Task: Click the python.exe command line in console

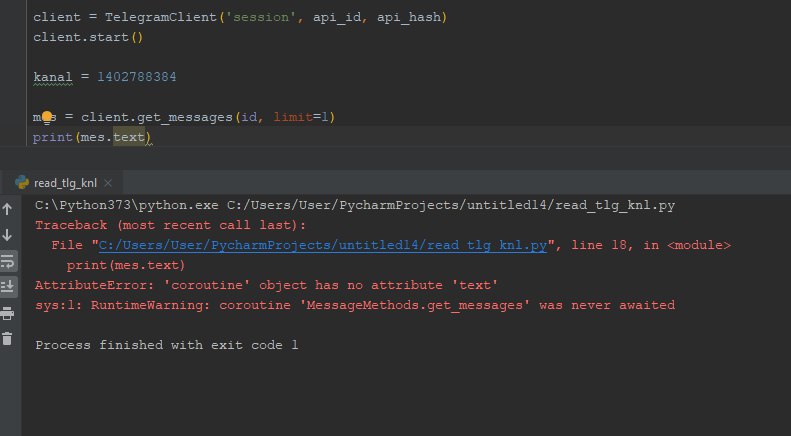Action: coord(355,205)
